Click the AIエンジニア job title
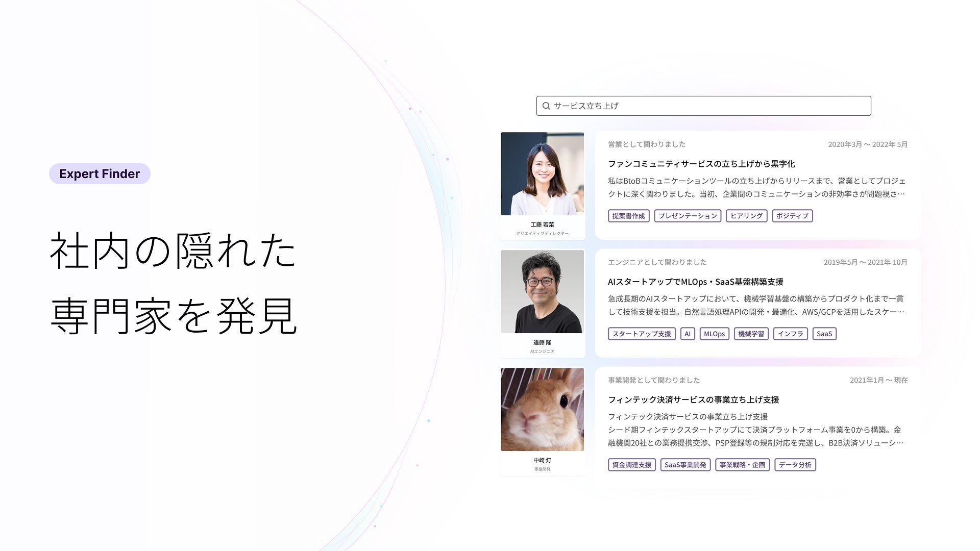The width and height of the screenshot is (980, 551). 542,351
